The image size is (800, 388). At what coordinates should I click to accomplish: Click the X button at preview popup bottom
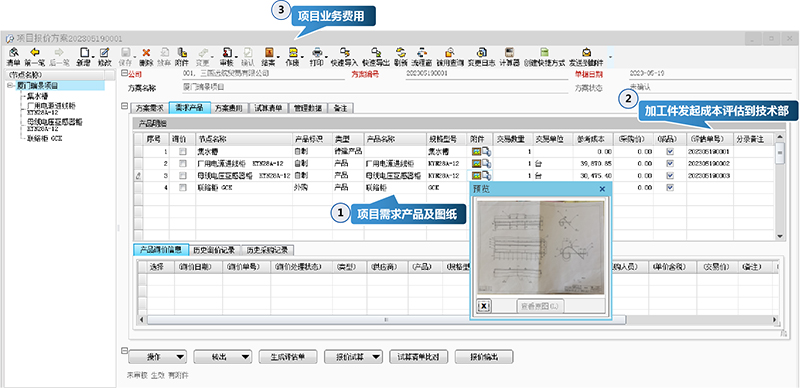[484, 306]
